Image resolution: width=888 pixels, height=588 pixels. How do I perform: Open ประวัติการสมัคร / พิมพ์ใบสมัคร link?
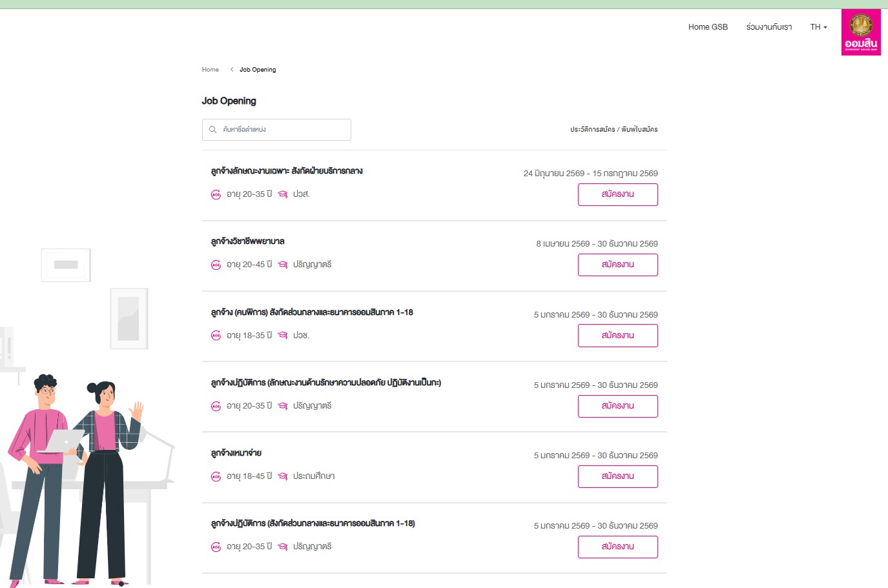[x=614, y=130]
